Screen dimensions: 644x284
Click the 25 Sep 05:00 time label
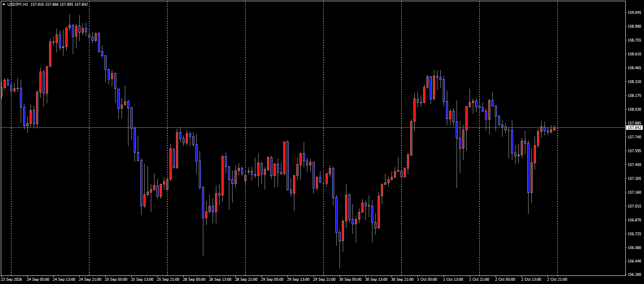click(x=116, y=280)
